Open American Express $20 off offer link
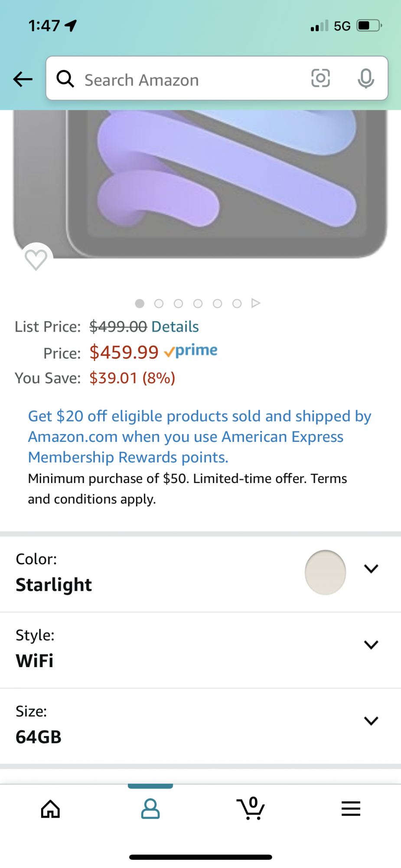401x868 pixels. (199, 437)
